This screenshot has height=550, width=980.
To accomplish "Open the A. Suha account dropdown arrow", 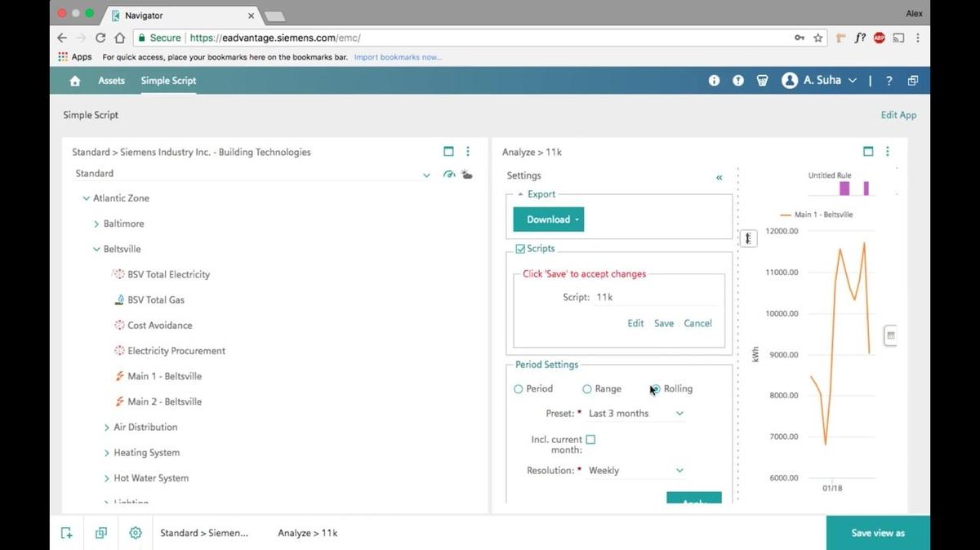I will 853,81.
